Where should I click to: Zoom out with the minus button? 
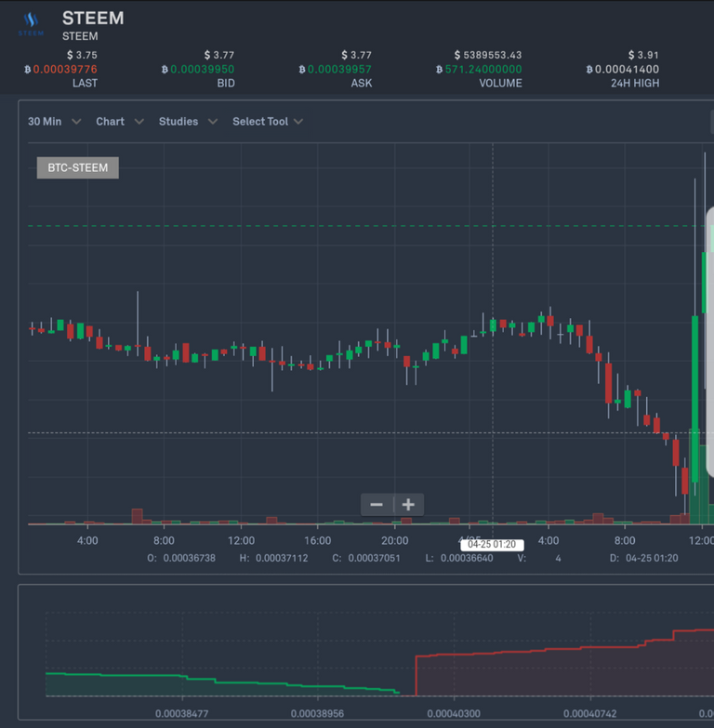(377, 505)
